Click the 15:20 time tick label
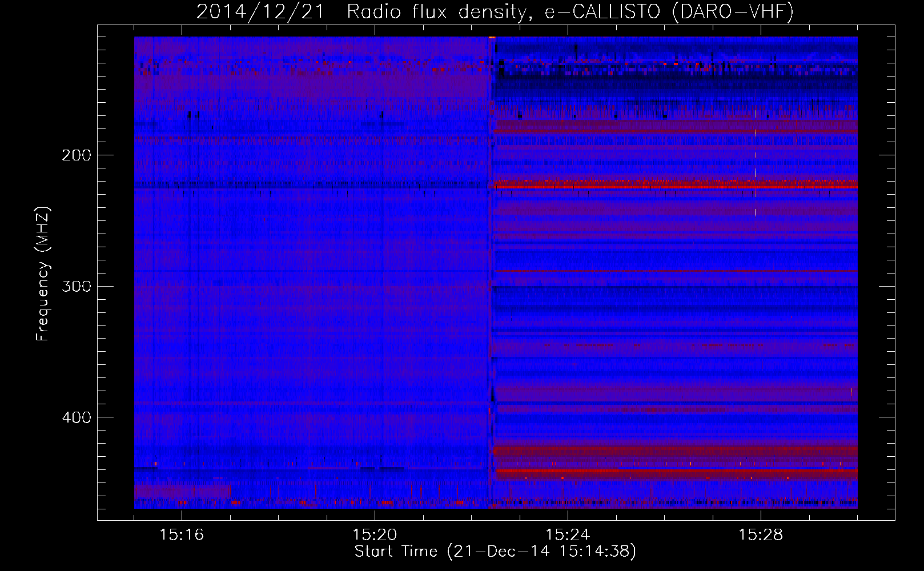924x571 pixels. [375, 534]
